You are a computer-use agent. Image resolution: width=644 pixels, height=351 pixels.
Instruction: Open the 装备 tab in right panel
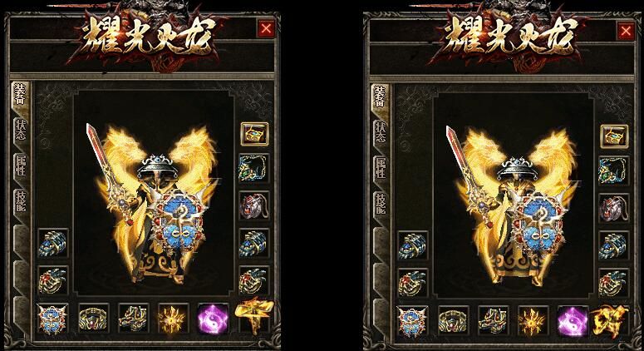click(x=381, y=97)
